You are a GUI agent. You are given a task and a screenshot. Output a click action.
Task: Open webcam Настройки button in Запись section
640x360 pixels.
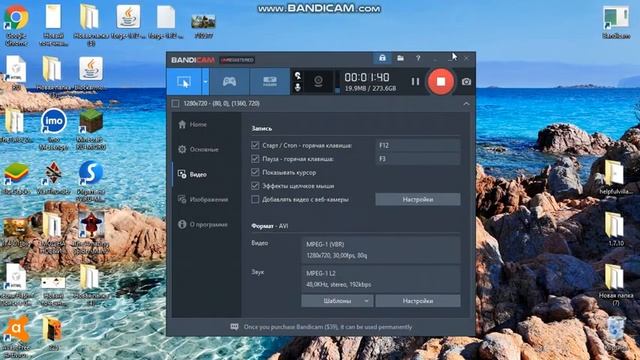tap(418, 200)
